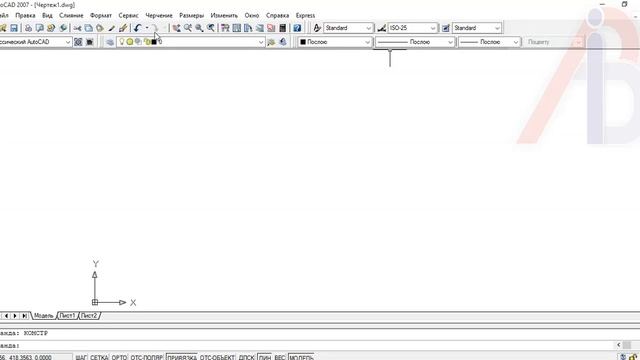Open the Properties palette icon
This screenshot has height=360, width=640.
pyautogui.click(x=225, y=28)
